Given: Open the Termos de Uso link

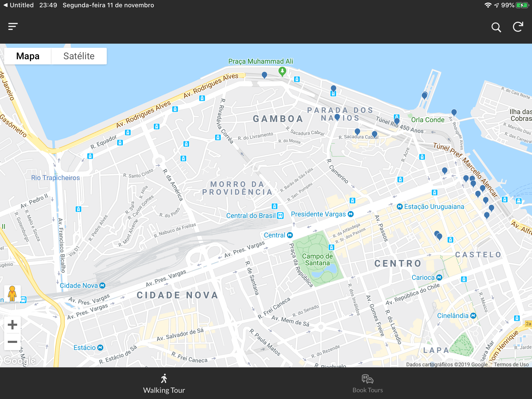Looking at the screenshot, I should 511,364.
